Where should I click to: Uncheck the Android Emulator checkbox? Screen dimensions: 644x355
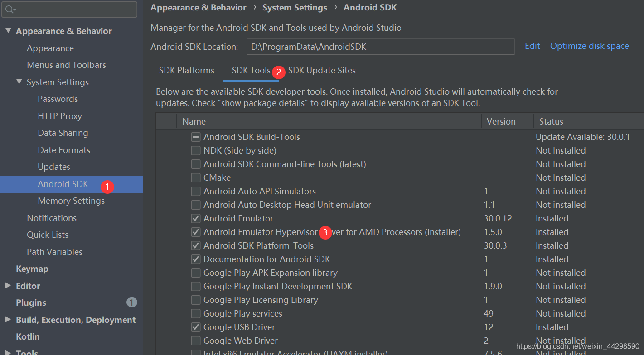point(196,218)
